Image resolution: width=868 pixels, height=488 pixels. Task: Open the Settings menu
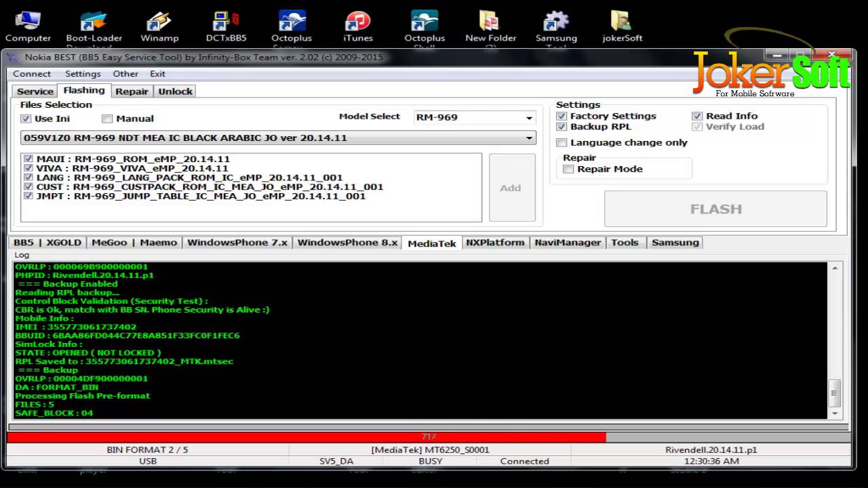pos(83,74)
